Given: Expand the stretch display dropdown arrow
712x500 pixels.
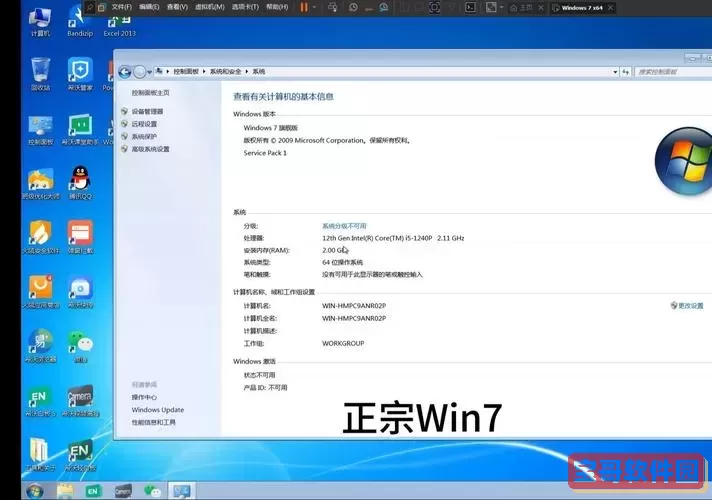Looking at the screenshot, I should pyautogui.click(x=501, y=8).
